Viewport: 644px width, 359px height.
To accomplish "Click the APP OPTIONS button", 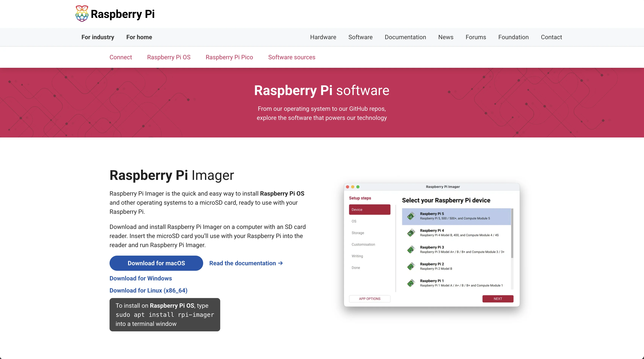I will [x=370, y=299].
